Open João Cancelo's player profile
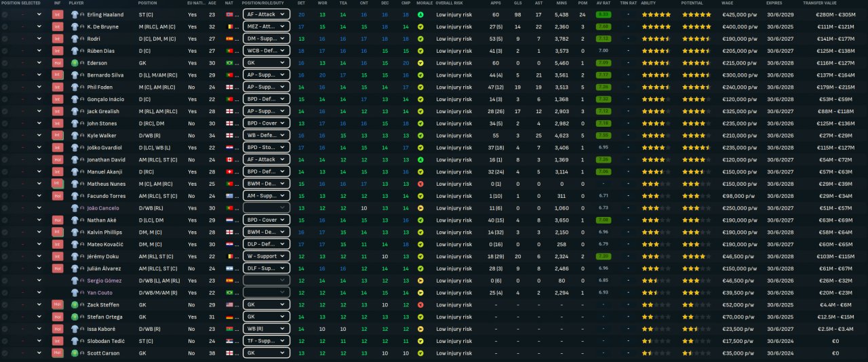 point(104,208)
